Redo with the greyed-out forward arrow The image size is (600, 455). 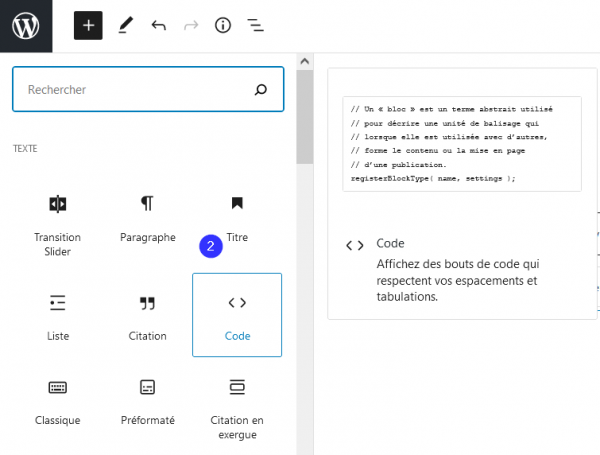click(x=191, y=26)
